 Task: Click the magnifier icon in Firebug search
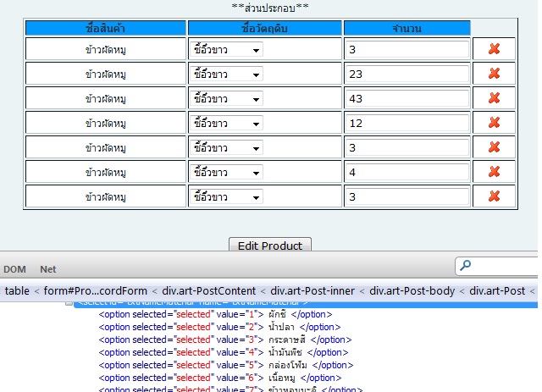point(465,265)
